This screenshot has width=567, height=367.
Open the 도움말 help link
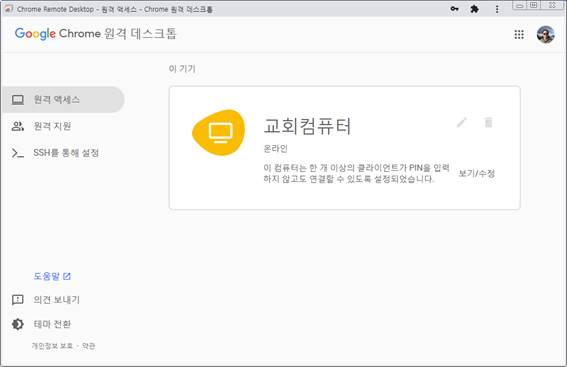[x=52, y=276]
